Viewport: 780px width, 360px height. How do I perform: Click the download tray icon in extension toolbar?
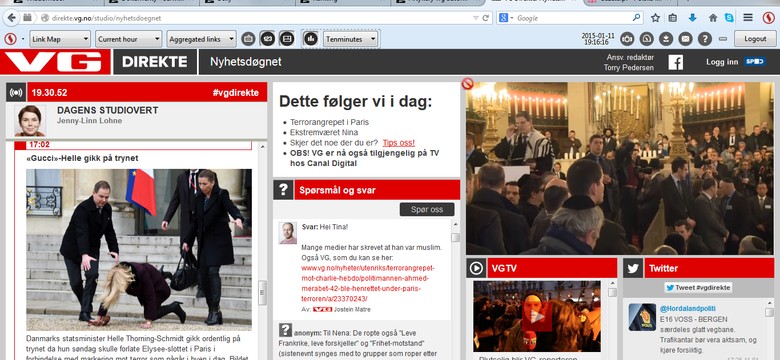coord(666,39)
